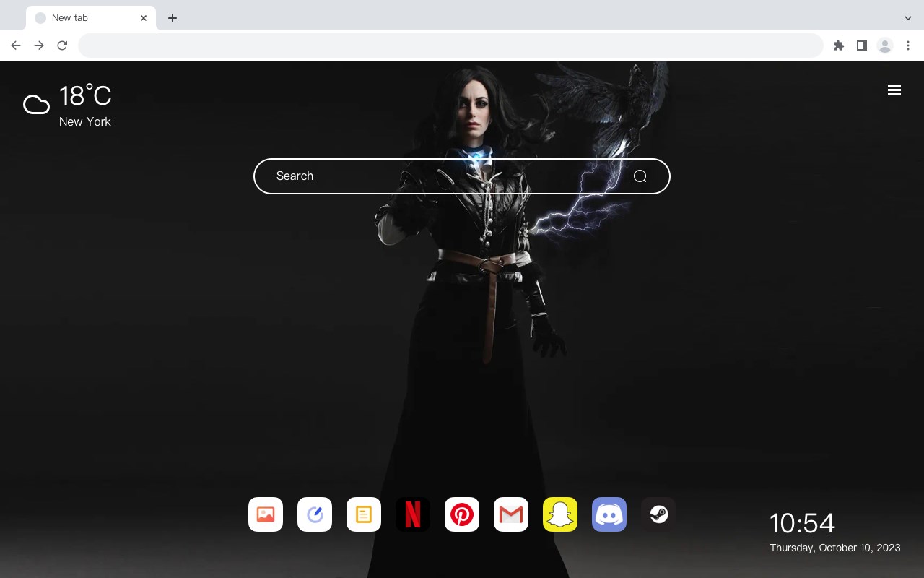Screen dimensions: 924x578
Task: Click the cloud weather icon
Action: tap(36, 105)
